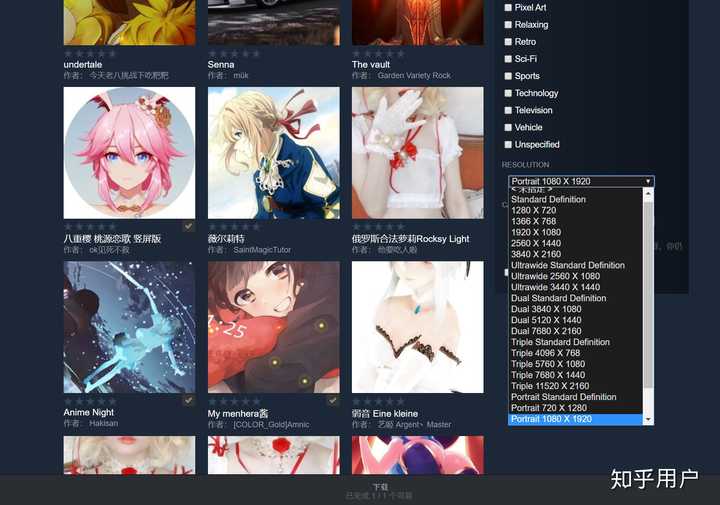
Task: Select Dual 3840 X 1080
Action: click(575, 309)
